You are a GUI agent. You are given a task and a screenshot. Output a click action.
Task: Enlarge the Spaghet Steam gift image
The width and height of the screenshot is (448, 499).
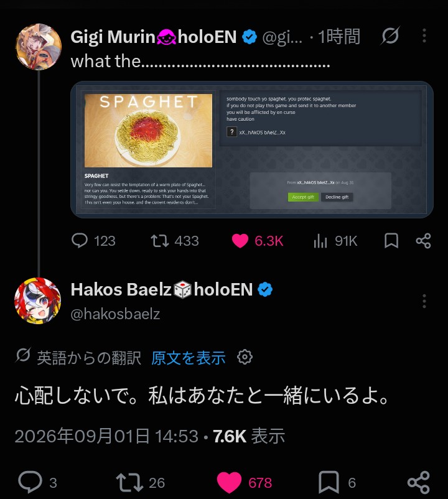(x=252, y=149)
